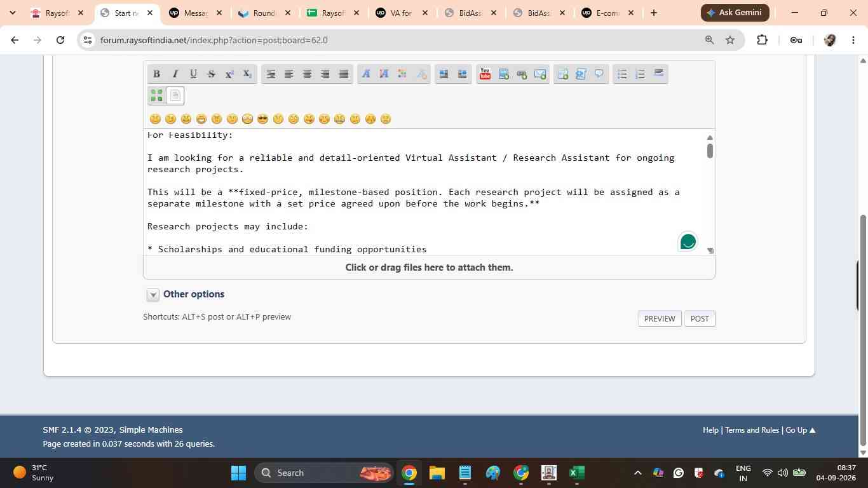868x488 pixels.
Task: Apply superscript formatting
Action: [229, 74]
